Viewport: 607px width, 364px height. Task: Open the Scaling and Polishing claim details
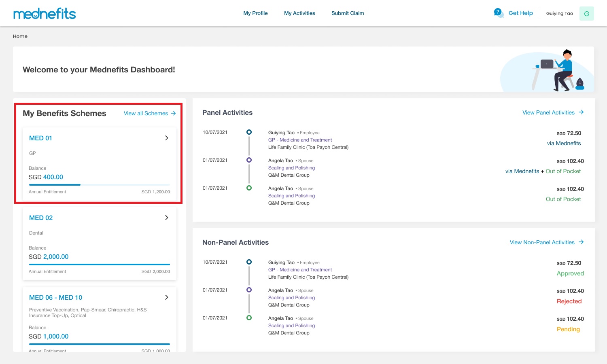coord(291,167)
